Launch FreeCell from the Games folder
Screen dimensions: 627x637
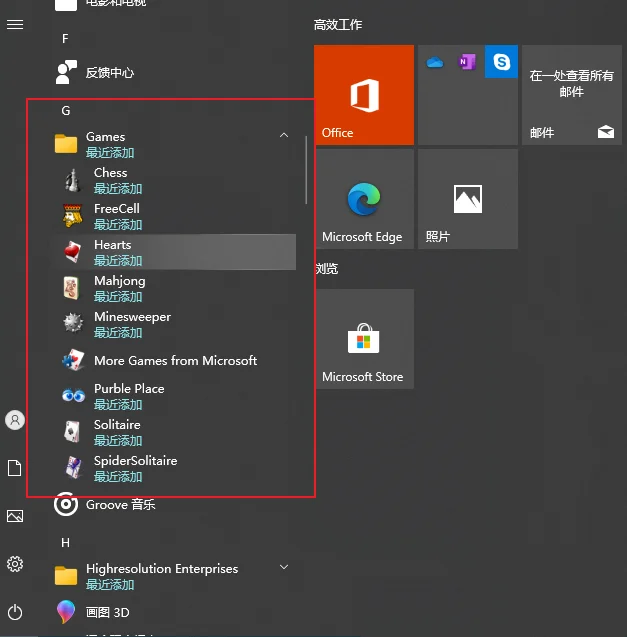[116, 216]
